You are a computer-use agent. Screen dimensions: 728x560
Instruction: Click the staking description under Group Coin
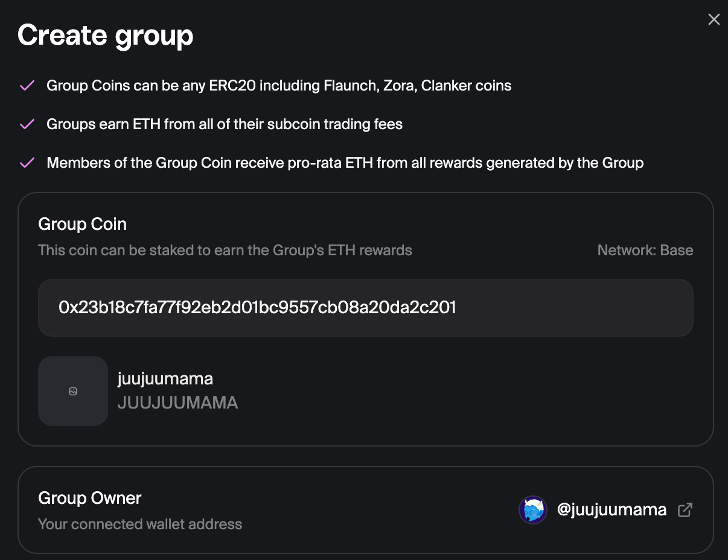point(225,250)
